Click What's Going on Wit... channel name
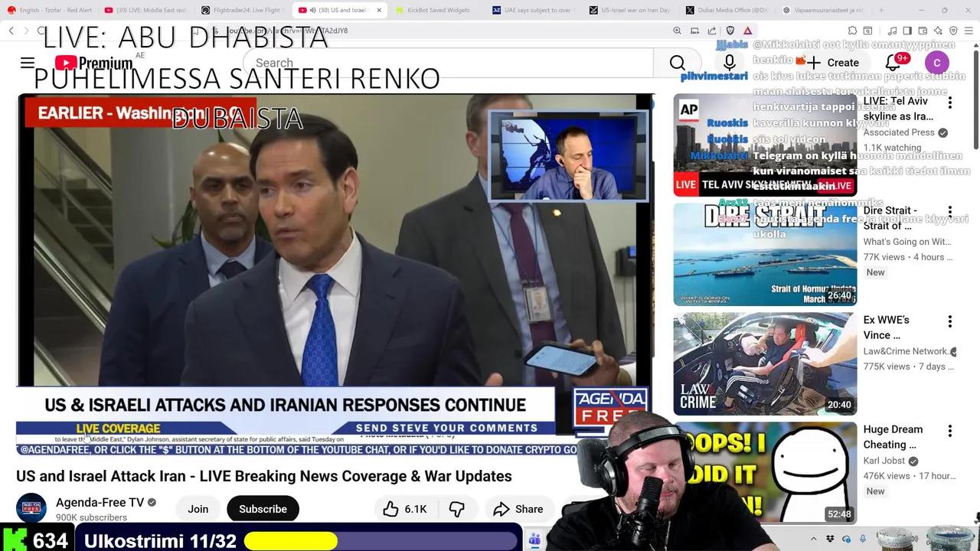 coord(907,242)
